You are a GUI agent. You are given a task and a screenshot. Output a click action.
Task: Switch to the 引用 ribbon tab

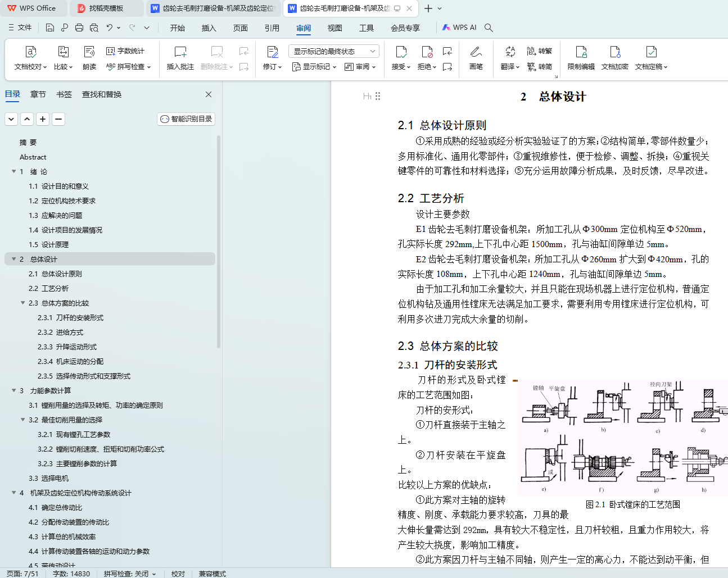[272, 28]
